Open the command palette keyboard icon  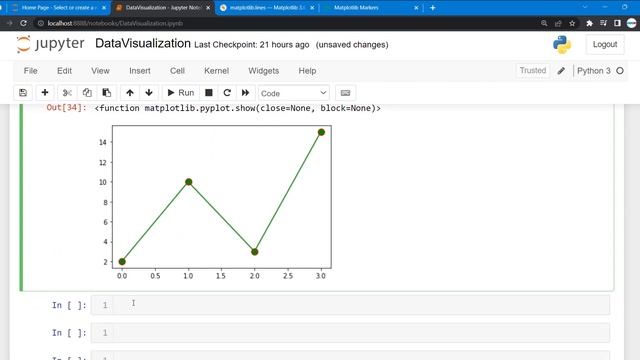point(345,93)
